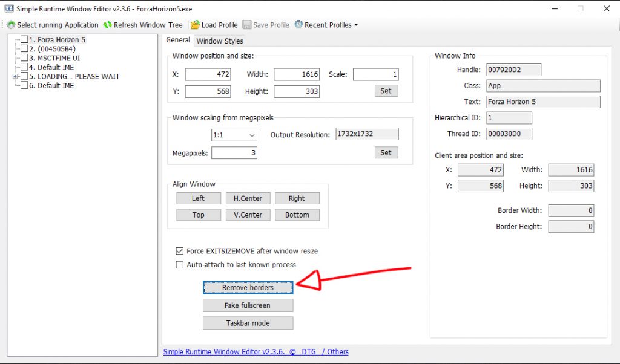Align window using H.Center button
The width and height of the screenshot is (620, 364).
click(248, 198)
